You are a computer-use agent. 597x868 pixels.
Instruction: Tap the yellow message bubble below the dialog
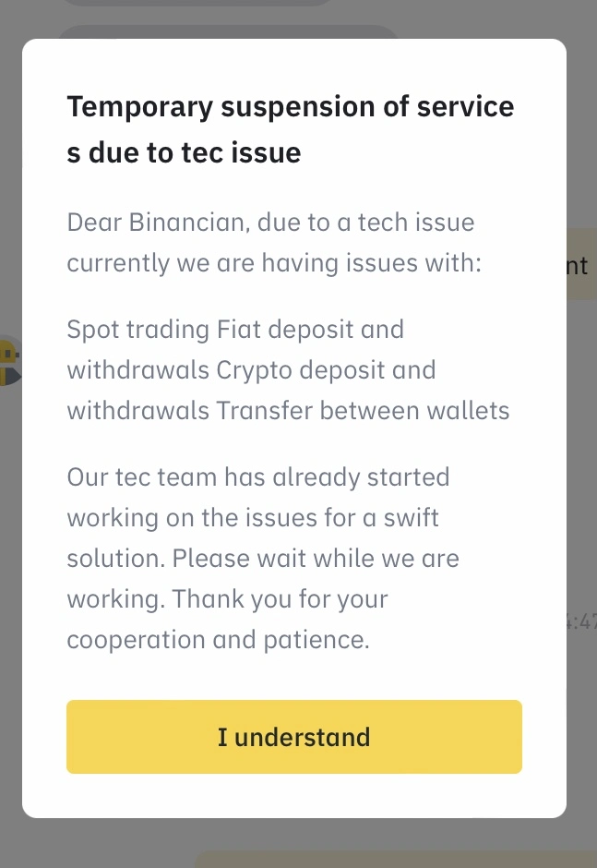pyautogui.click(x=396, y=860)
